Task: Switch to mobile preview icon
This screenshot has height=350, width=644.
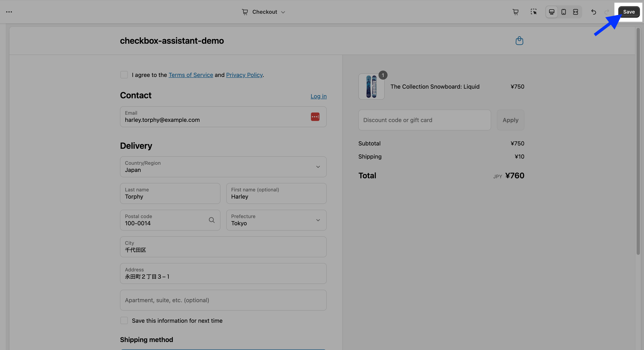Action: 563,12
